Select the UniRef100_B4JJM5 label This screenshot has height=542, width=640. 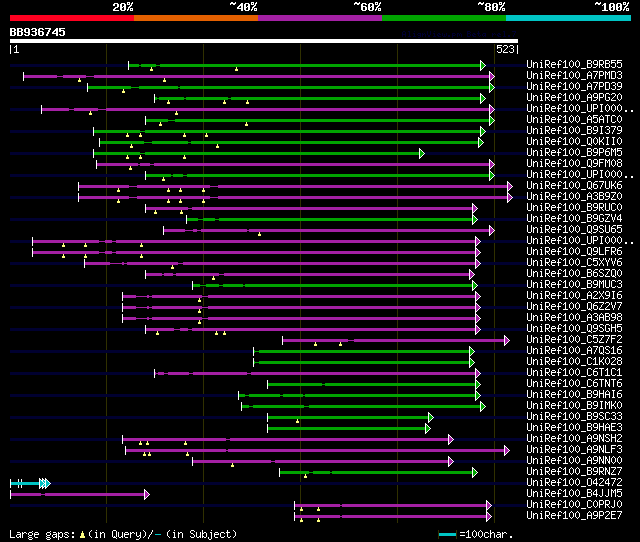coord(574,494)
